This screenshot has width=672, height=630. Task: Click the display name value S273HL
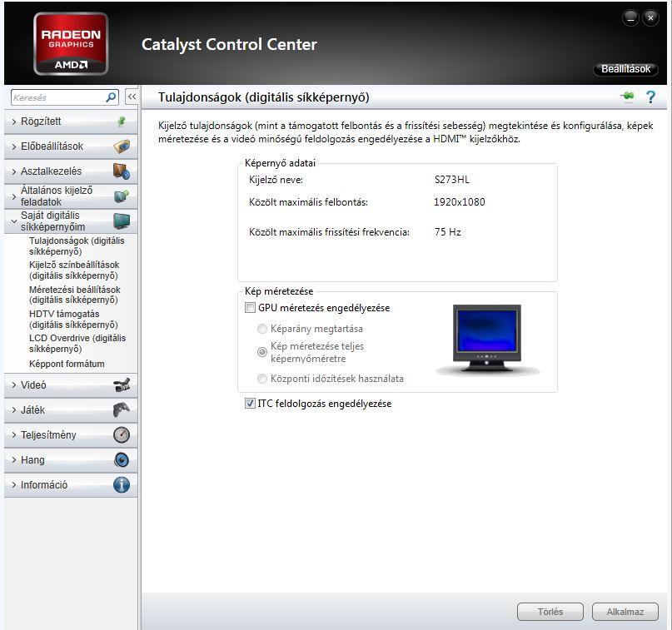tap(451, 180)
